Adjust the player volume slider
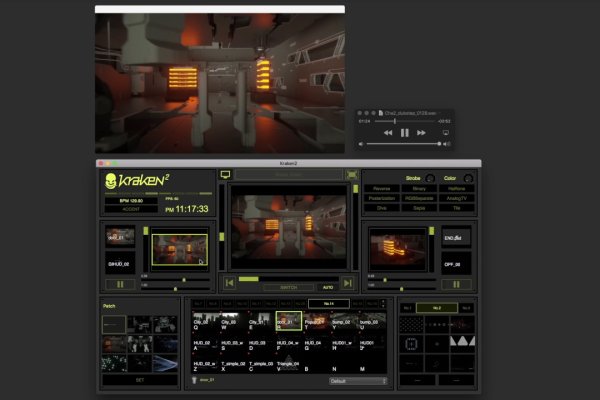 [400, 145]
